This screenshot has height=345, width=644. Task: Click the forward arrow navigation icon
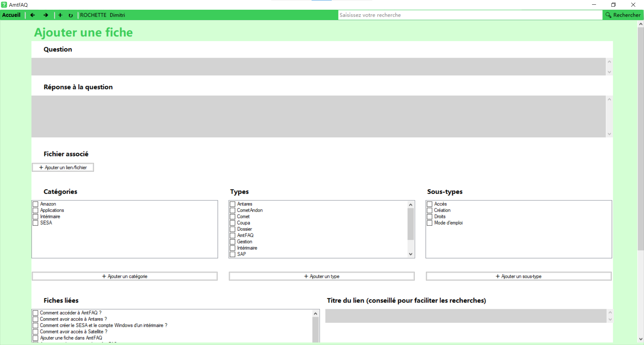tap(46, 15)
